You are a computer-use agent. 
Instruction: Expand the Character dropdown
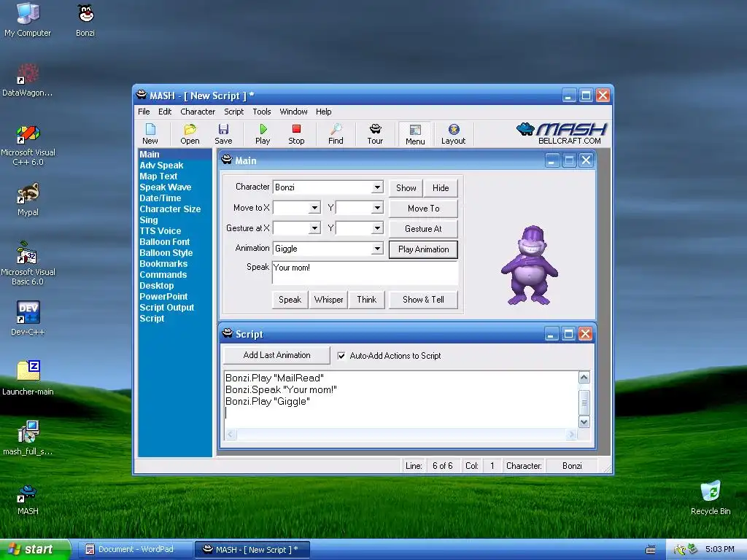click(x=377, y=187)
